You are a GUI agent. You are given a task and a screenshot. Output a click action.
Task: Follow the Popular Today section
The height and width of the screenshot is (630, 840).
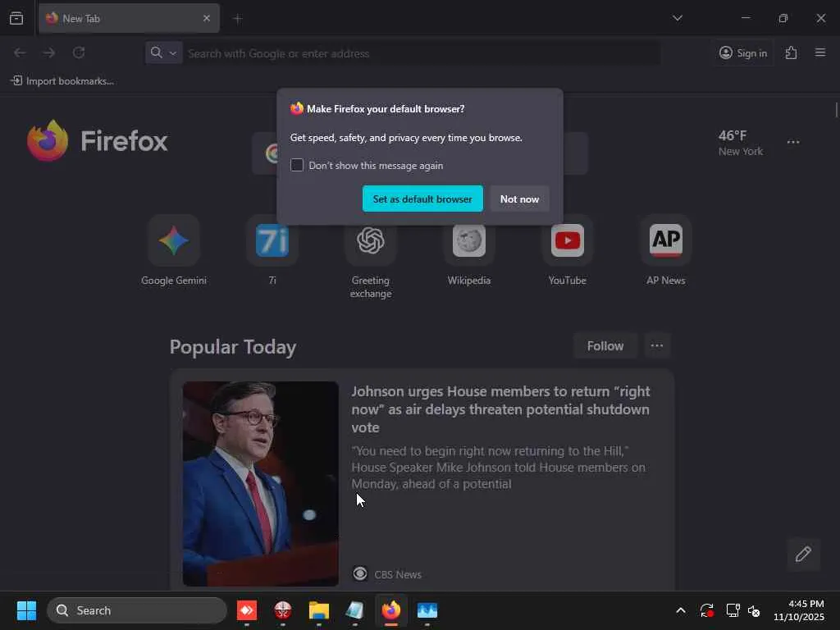point(605,346)
